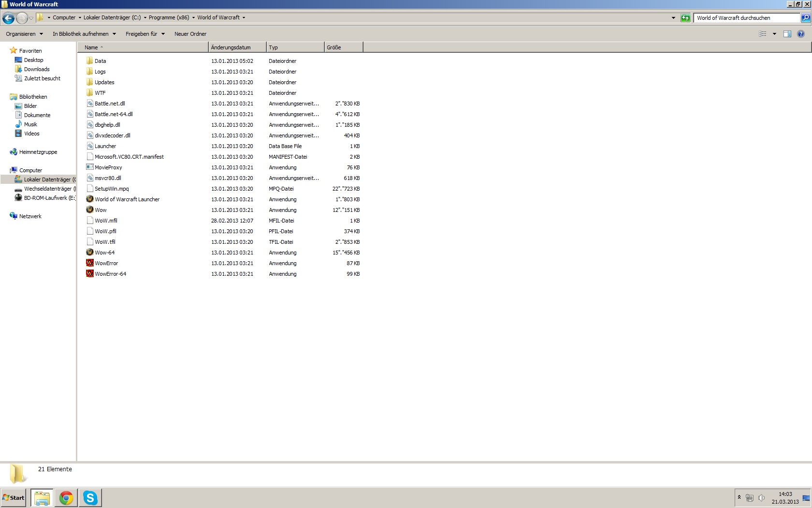Select the SetupWin.mpq file icon
The image size is (812, 508).
point(90,189)
